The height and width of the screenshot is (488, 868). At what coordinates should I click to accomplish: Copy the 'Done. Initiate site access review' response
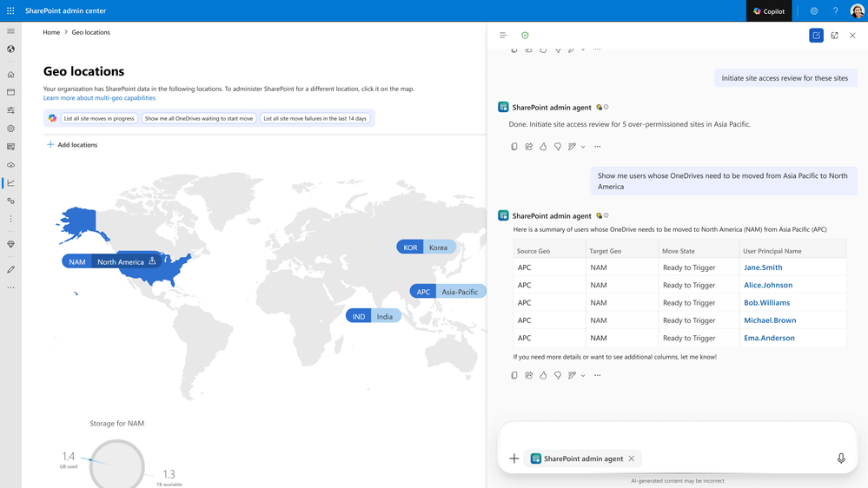[514, 147]
